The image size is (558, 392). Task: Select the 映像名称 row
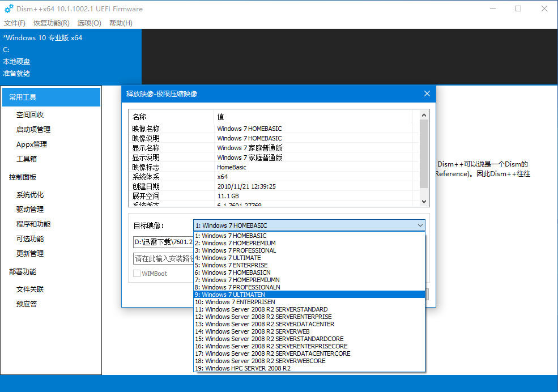click(x=274, y=129)
